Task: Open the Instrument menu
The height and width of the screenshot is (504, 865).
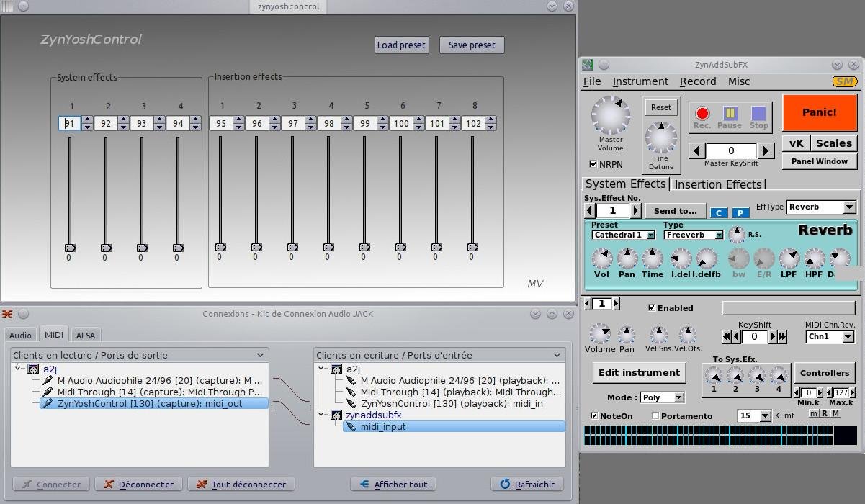Action: (640, 81)
